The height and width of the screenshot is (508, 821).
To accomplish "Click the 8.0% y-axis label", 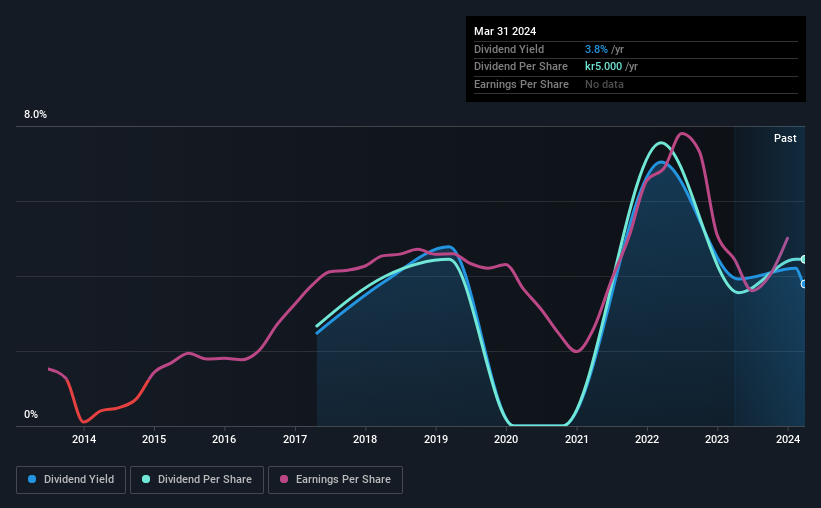I will [x=35, y=114].
